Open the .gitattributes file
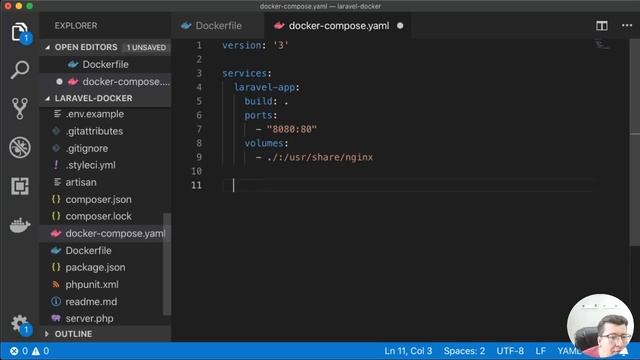This screenshot has height=360, width=640. [x=94, y=131]
